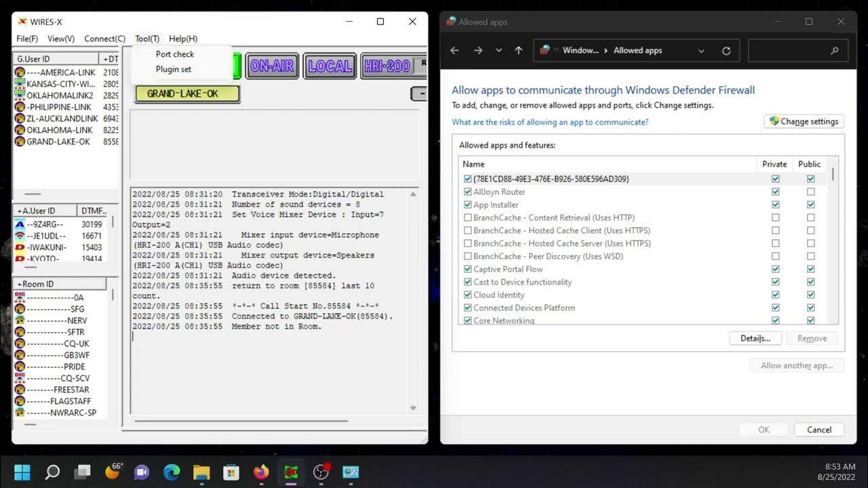Toggle Public checkbox for AllJoyn Router

pyautogui.click(x=810, y=192)
